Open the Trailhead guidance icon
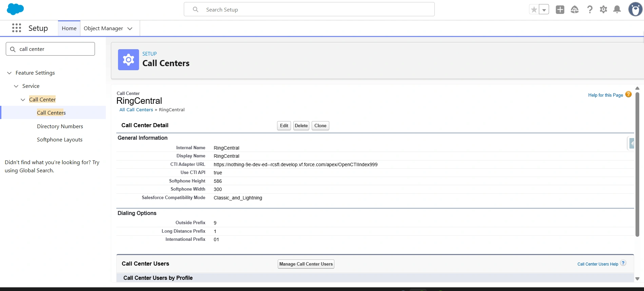 [x=574, y=9]
